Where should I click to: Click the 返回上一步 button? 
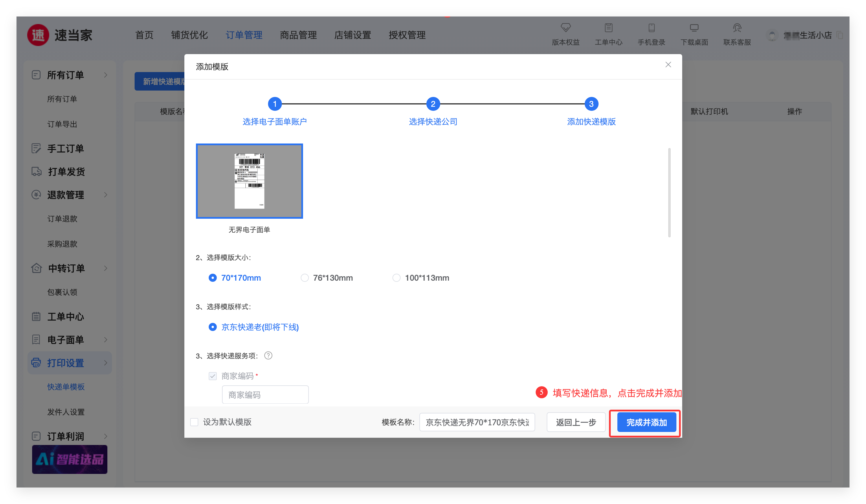click(x=576, y=422)
